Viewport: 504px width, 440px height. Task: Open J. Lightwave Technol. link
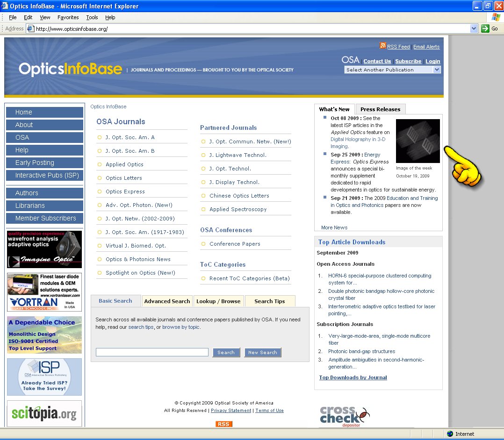coord(238,155)
